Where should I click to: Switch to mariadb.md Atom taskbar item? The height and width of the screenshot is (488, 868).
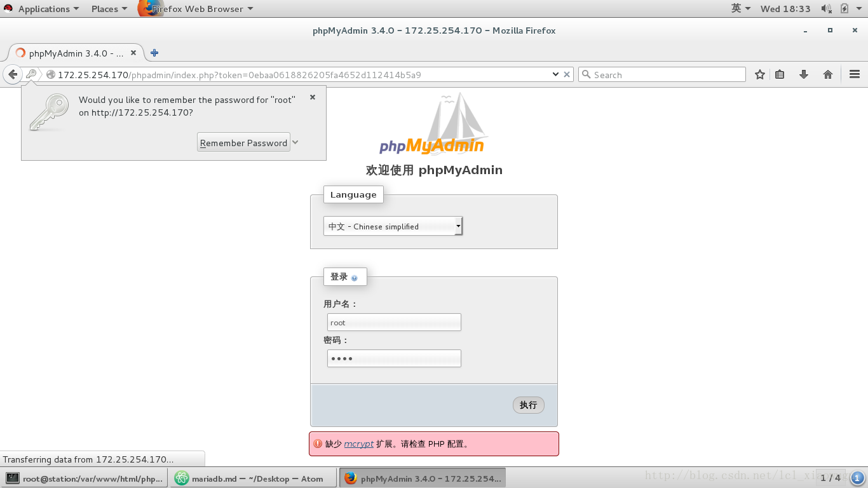point(253,478)
